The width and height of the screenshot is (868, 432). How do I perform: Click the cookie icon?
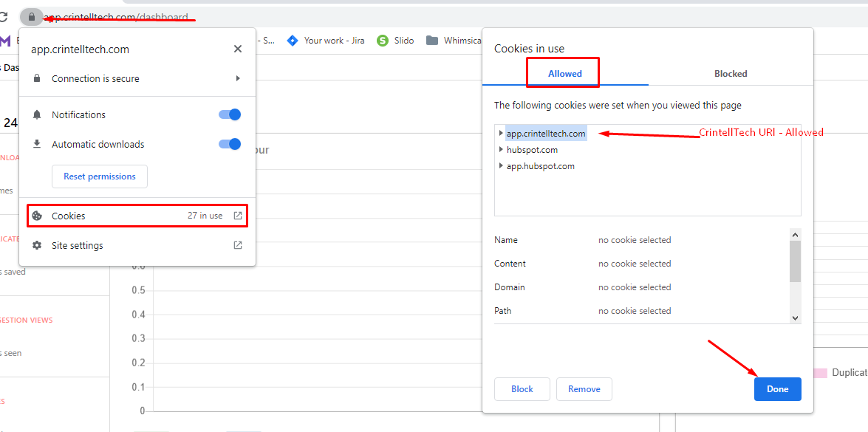(37, 216)
